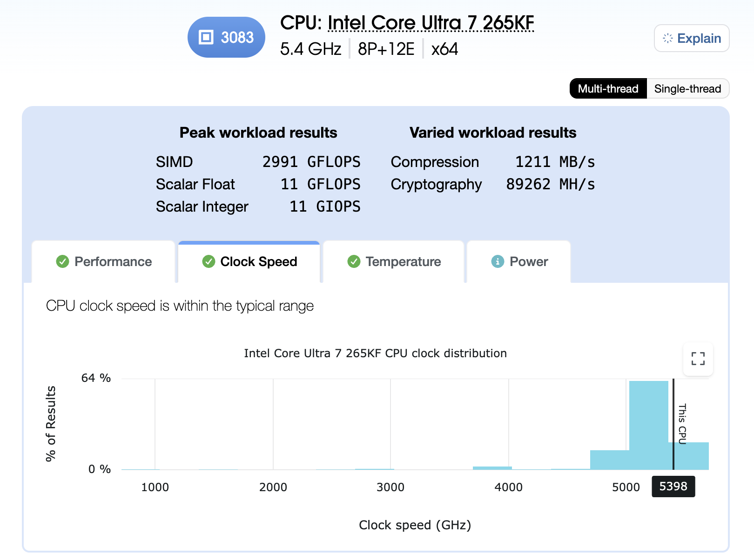Click the spinner icon beside Explain
The width and height of the screenshot is (754, 560).
668,38
